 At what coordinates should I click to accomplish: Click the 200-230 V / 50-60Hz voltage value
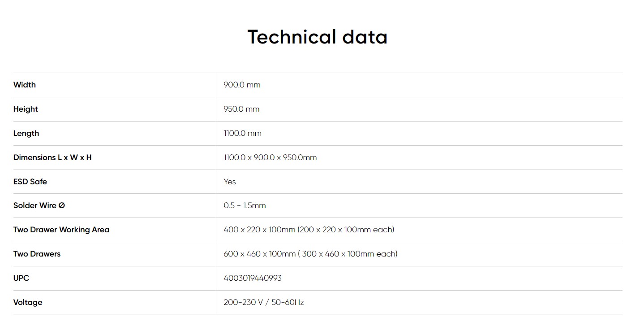(264, 302)
